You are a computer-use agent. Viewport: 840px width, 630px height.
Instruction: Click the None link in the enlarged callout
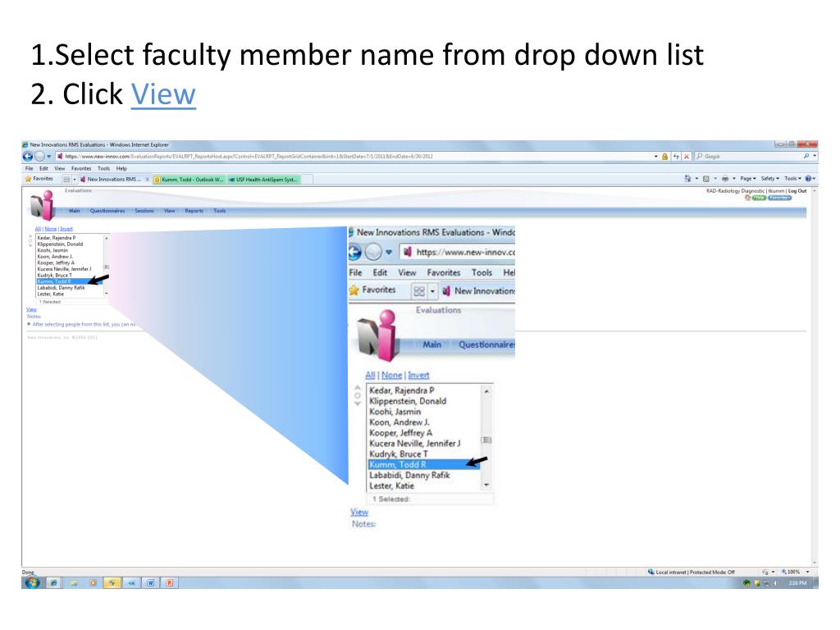pos(391,375)
